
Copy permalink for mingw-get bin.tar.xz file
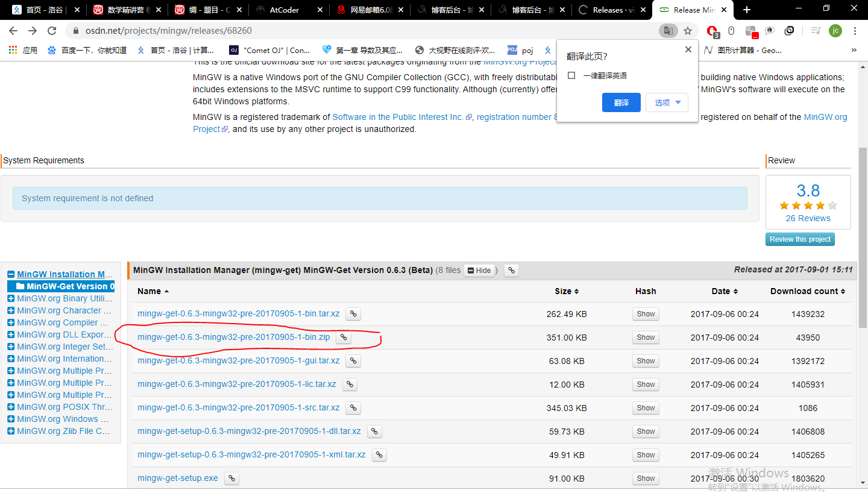[x=354, y=314]
